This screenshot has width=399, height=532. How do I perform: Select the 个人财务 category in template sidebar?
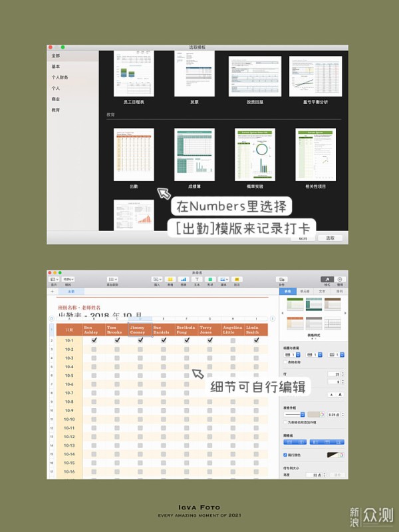(60, 77)
